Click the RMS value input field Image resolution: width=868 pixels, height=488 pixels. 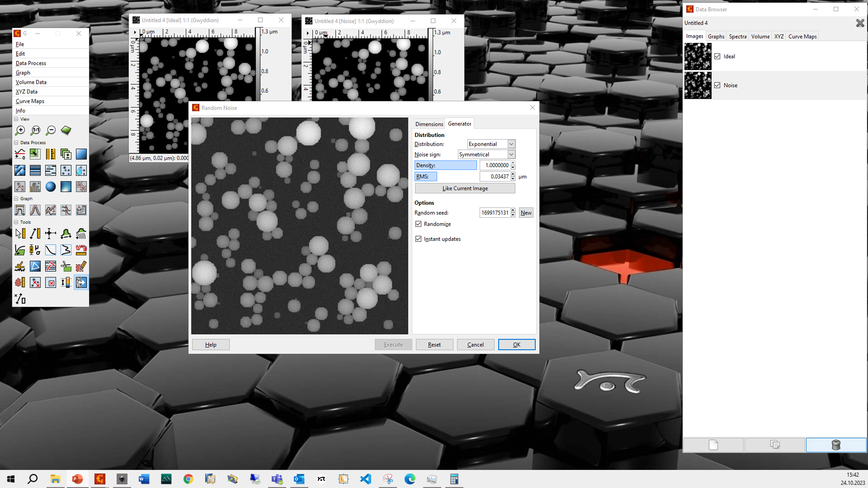tap(495, 176)
